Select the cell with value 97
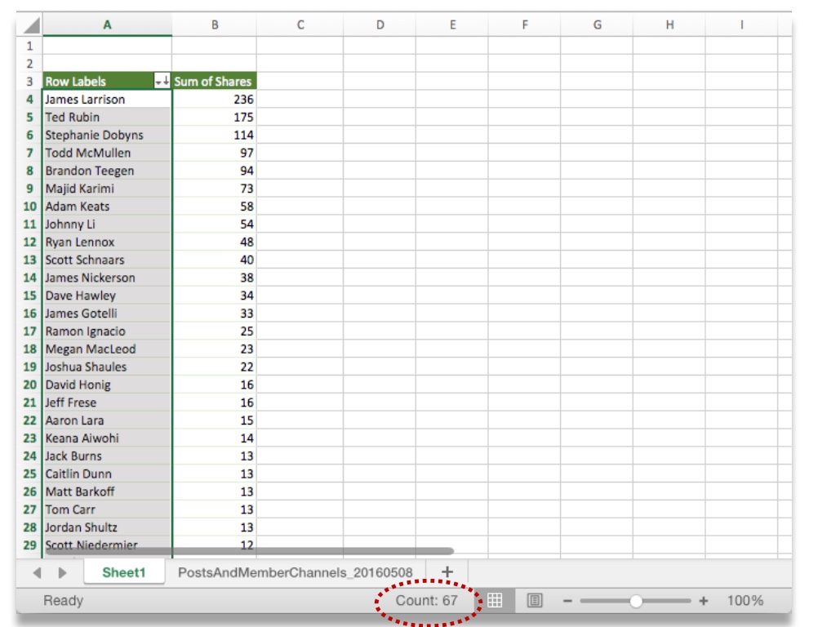Image resolution: width=840 pixels, height=627 pixels. (214, 153)
